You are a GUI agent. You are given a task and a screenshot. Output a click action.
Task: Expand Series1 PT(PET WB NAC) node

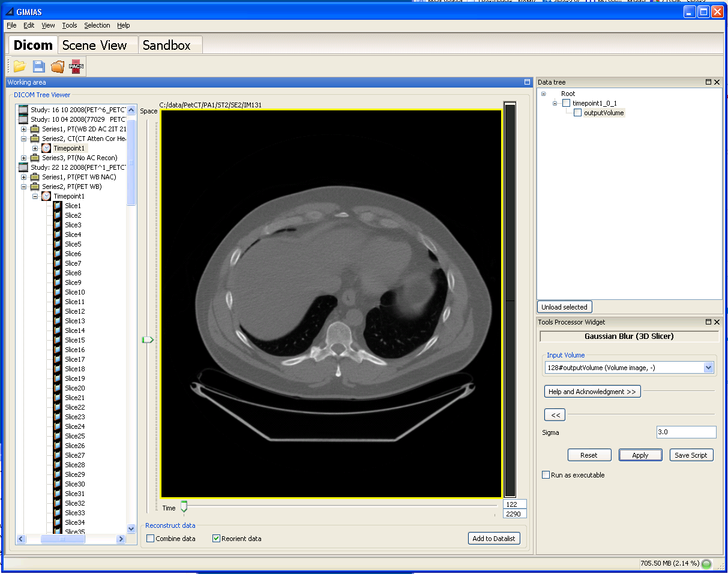[23, 177]
